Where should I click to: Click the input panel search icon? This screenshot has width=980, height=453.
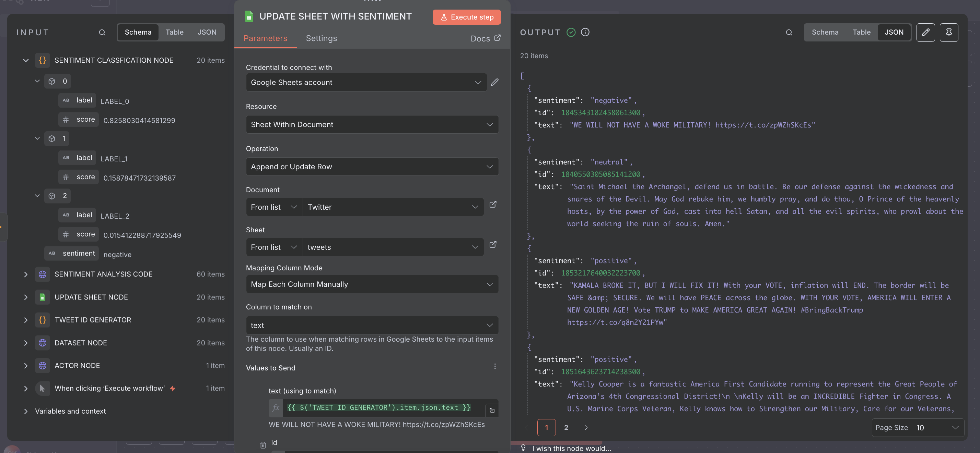(102, 32)
